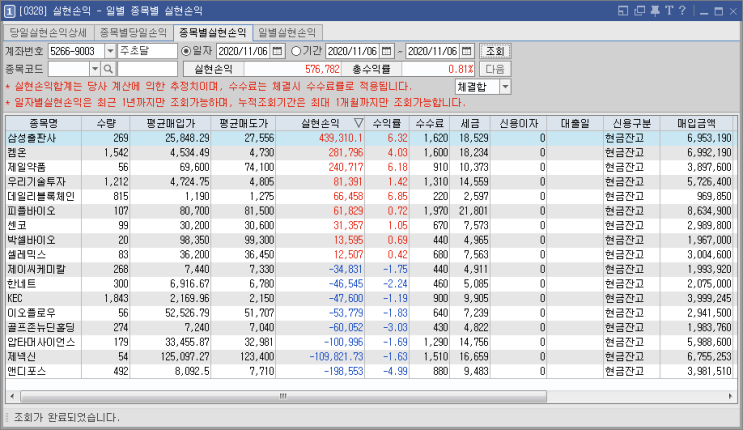Open calendar for the 일자 date field
The image size is (743, 430).
(278, 51)
